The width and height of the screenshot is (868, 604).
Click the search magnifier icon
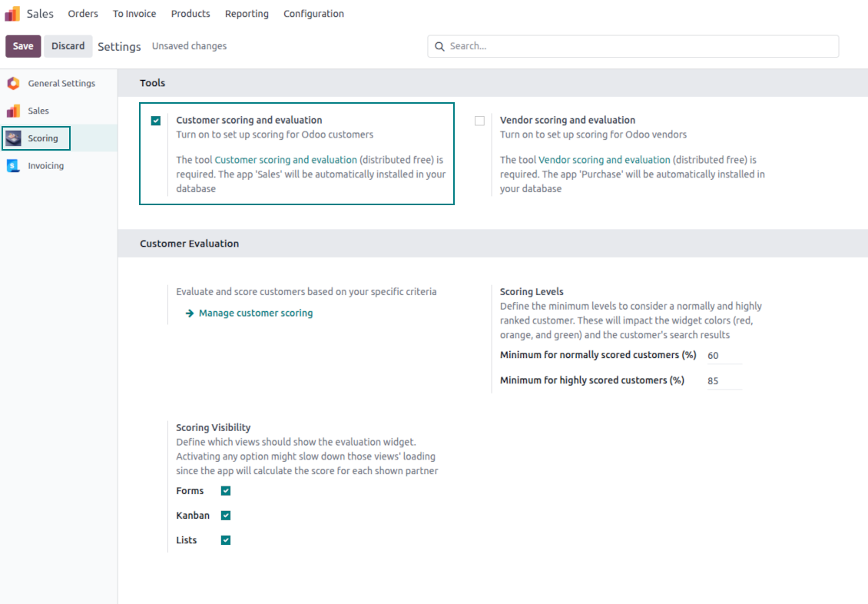tap(439, 47)
